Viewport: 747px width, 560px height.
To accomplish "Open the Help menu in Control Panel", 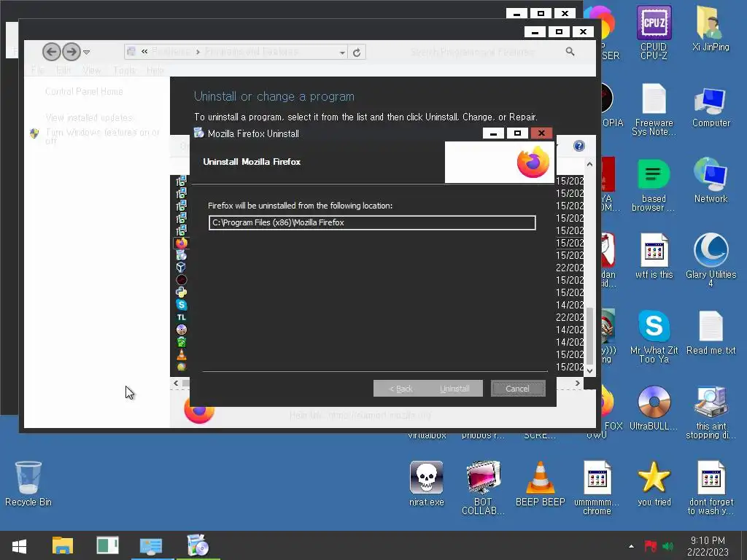I will point(155,71).
